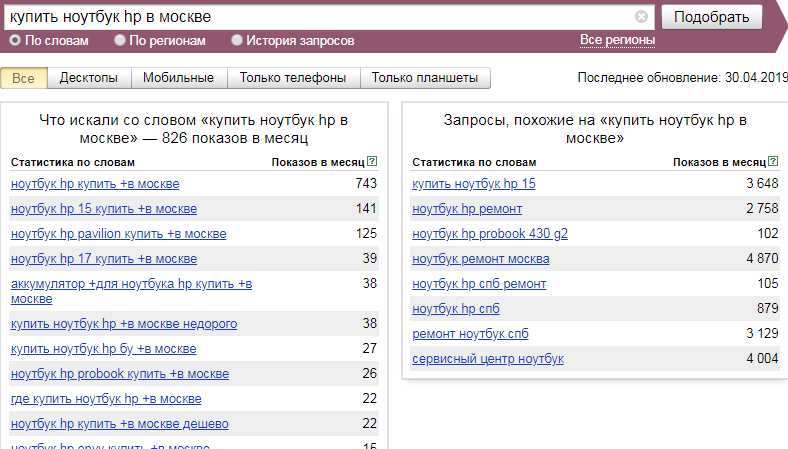Click the count 743 in left table
Screen dimensions: 788x449
point(366,184)
